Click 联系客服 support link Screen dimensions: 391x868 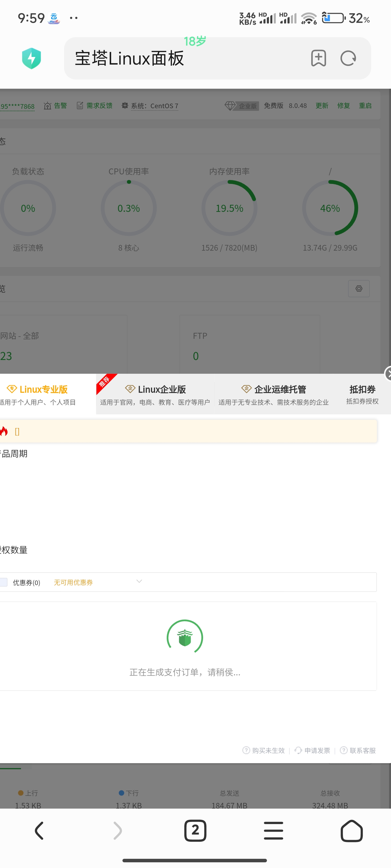[358, 750]
